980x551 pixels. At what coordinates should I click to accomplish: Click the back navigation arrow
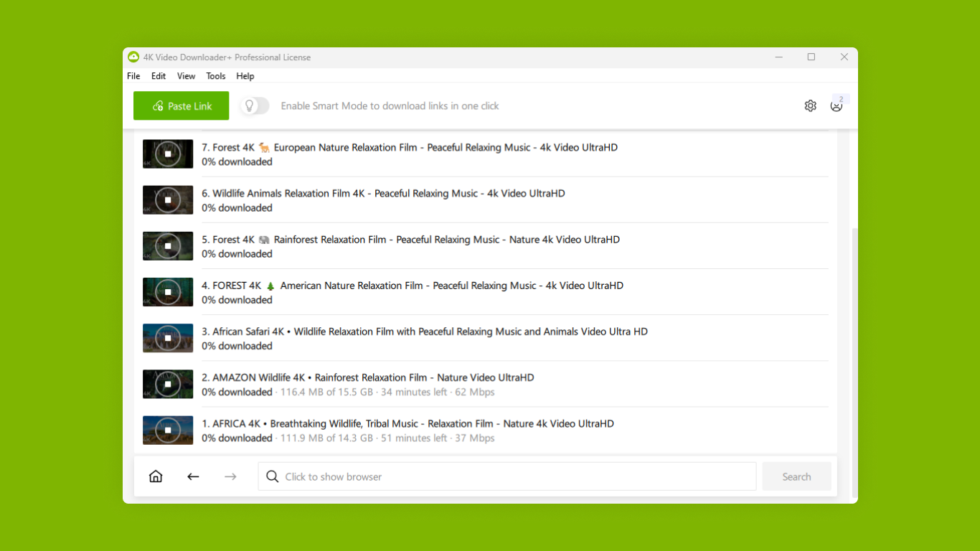193,476
